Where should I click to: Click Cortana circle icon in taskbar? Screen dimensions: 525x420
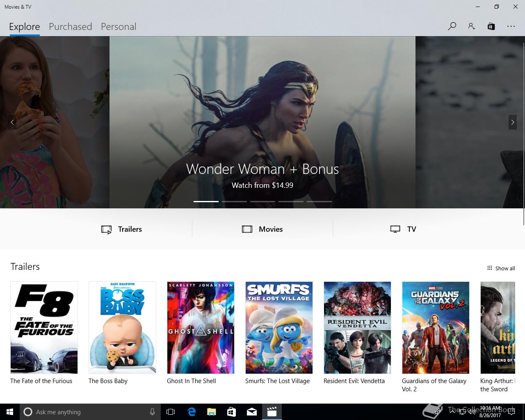point(28,412)
